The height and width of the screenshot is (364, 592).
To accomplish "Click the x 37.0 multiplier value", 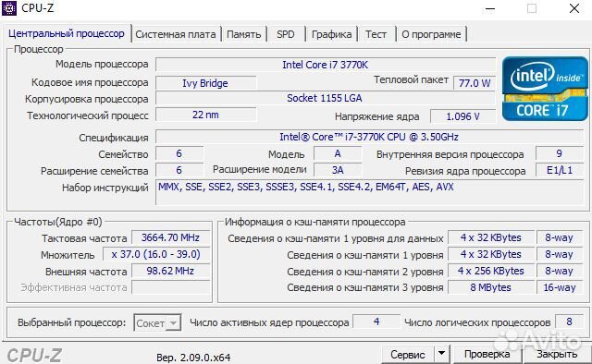I will [156, 254].
